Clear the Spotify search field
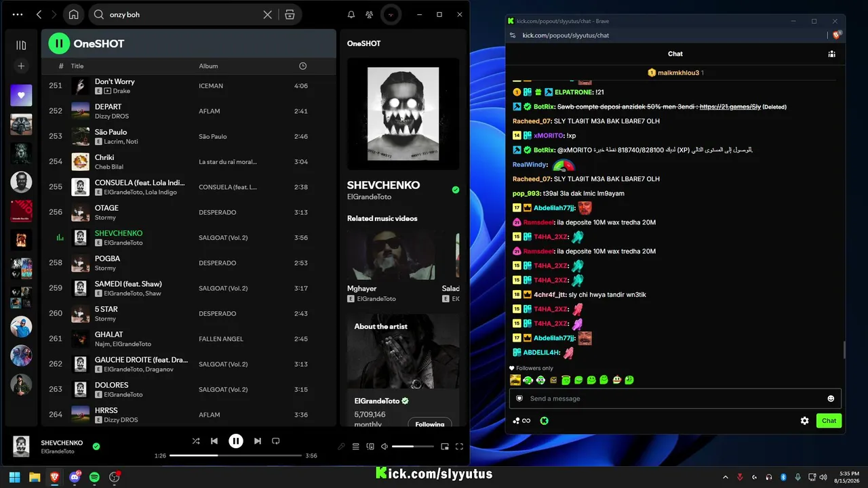 tap(268, 14)
